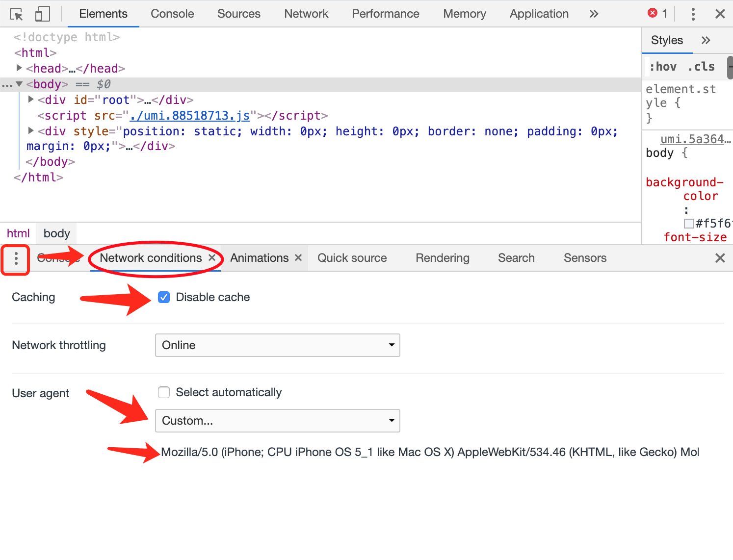Close the Network conditions tab

(212, 257)
